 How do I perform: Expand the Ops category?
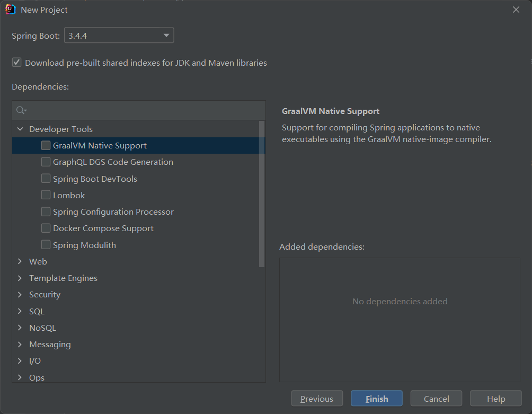(20, 377)
